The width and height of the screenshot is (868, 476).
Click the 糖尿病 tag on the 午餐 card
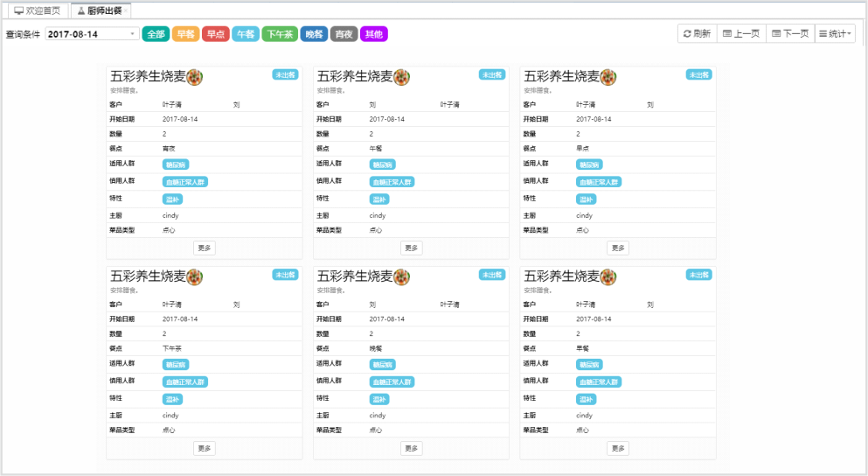[383, 164]
